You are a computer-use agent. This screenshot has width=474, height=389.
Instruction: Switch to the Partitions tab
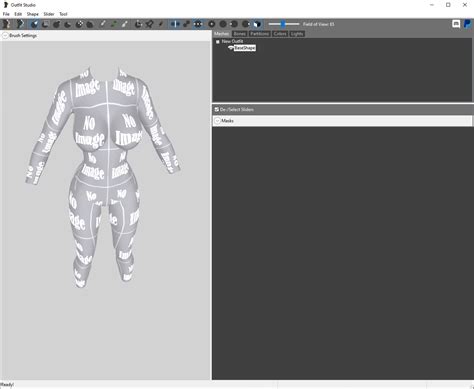(x=259, y=34)
